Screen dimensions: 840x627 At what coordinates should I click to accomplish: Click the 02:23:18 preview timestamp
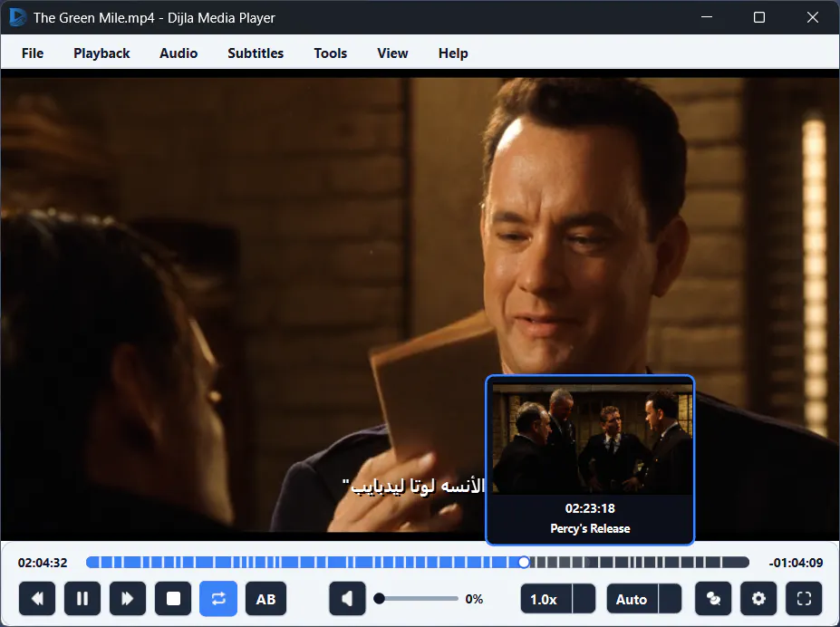point(590,508)
